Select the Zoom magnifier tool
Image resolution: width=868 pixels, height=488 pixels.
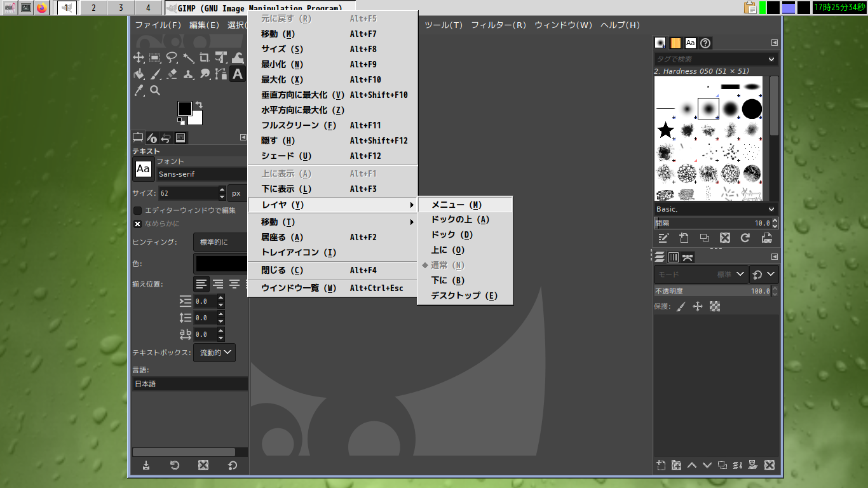coord(154,91)
